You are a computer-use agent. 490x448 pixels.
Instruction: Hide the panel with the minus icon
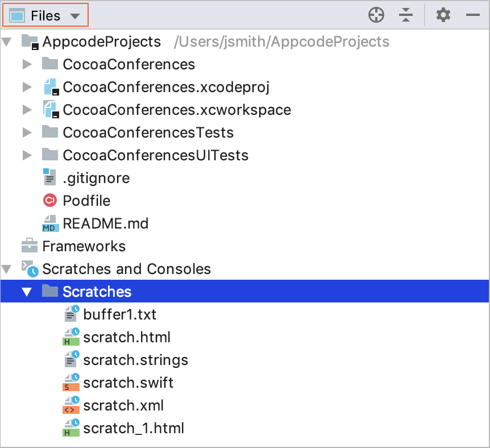(473, 15)
